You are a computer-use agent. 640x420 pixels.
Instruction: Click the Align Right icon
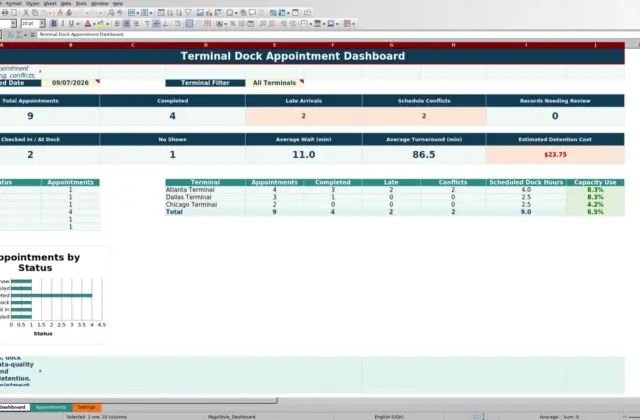click(136, 24)
